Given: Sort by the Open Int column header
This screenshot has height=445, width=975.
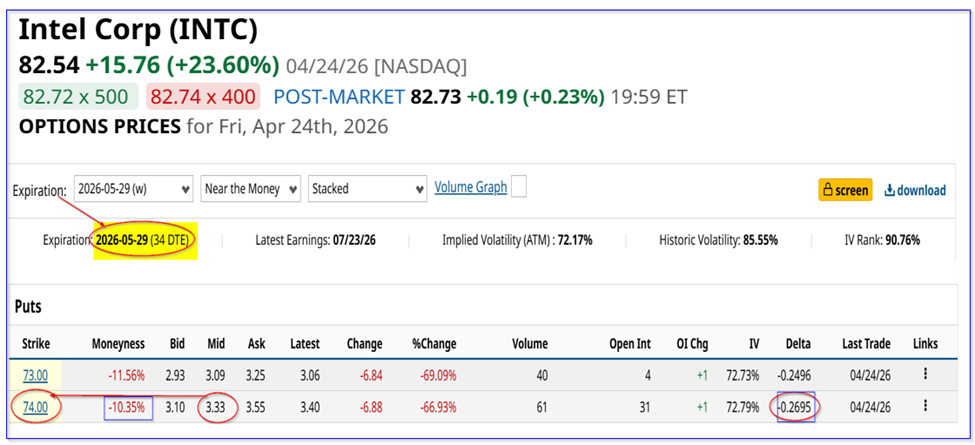Looking at the screenshot, I should click(631, 343).
